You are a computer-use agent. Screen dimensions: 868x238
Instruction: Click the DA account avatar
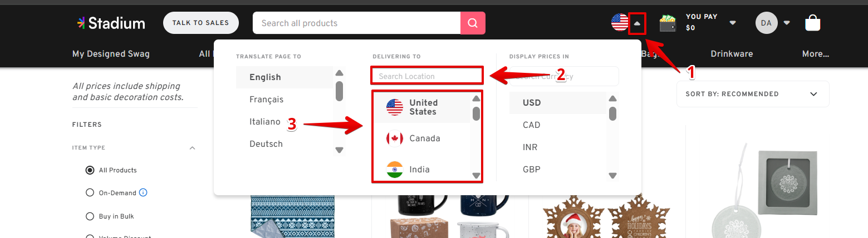tap(766, 23)
